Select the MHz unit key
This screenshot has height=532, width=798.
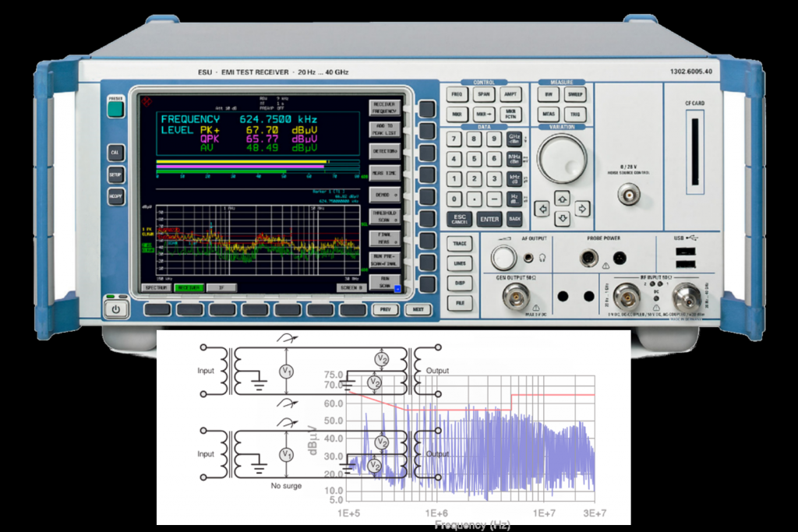[x=514, y=159]
